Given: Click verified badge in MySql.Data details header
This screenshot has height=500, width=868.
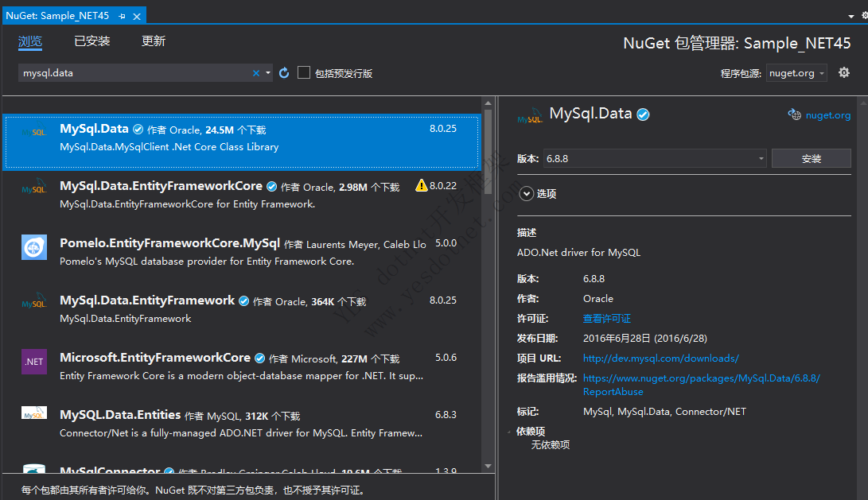Looking at the screenshot, I should (x=643, y=114).
